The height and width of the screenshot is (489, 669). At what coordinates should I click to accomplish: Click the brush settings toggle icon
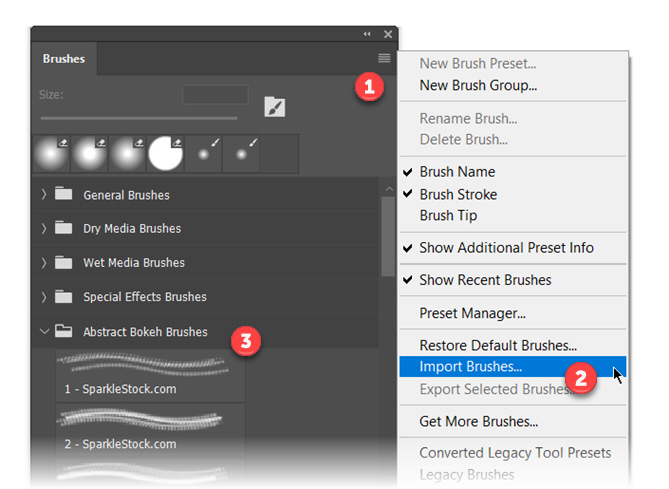coord(274,106)
